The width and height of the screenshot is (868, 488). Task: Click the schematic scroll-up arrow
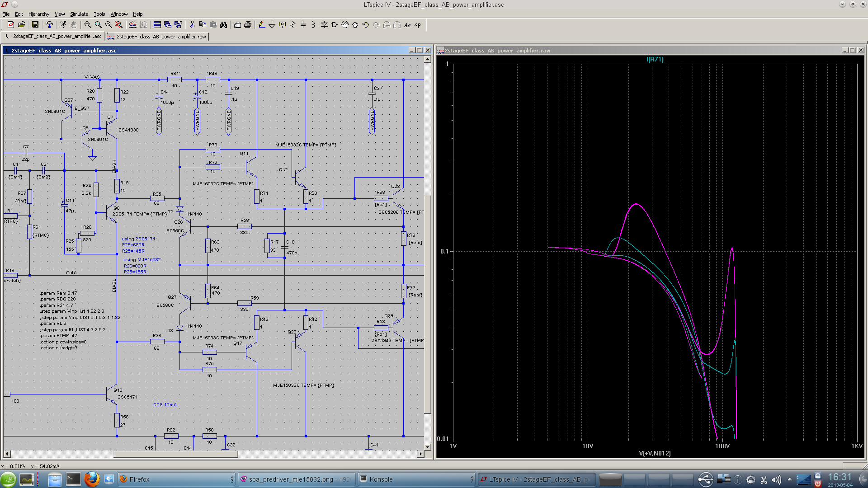tap(428, 59)
